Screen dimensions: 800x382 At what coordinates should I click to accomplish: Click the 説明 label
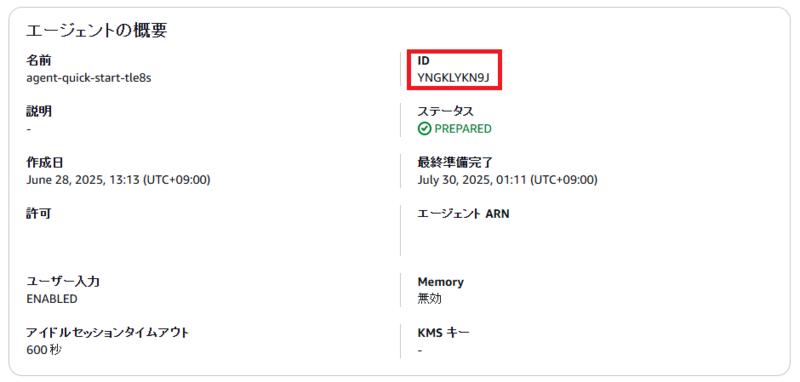(38, 112)
